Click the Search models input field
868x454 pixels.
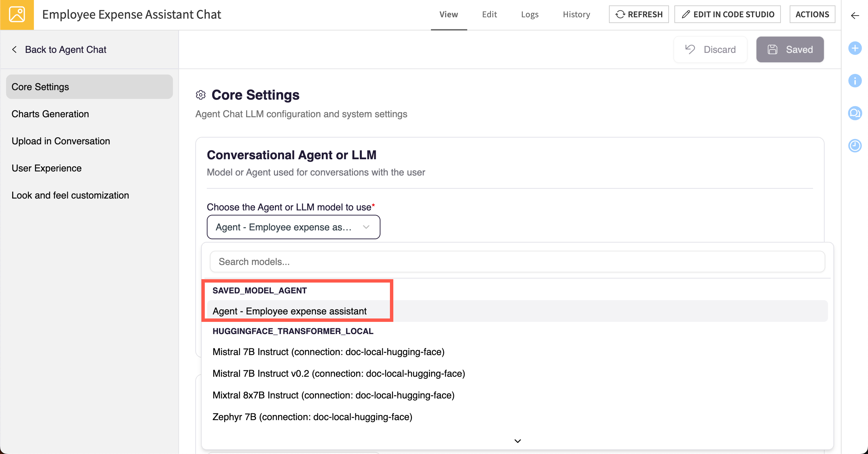517,262
